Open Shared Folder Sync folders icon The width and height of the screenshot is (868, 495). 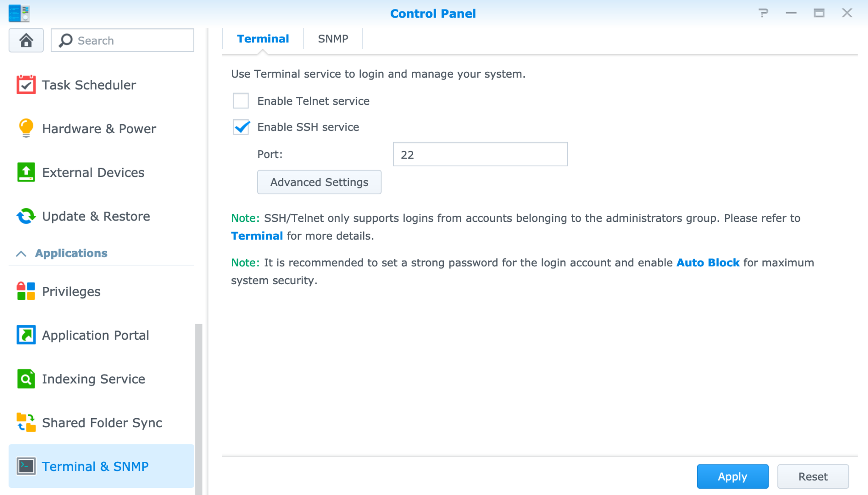pyautogui.click(x=26, y=422)
